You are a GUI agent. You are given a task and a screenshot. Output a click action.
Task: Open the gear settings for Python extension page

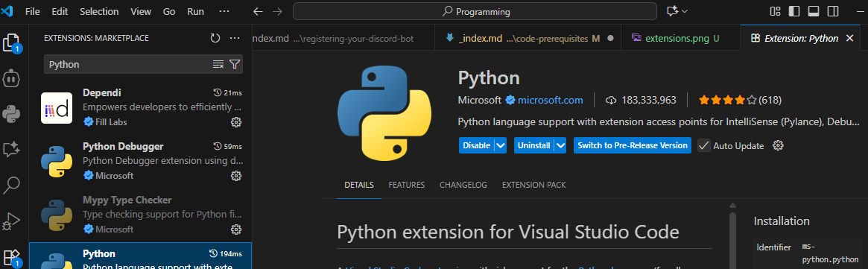(778, 145)
